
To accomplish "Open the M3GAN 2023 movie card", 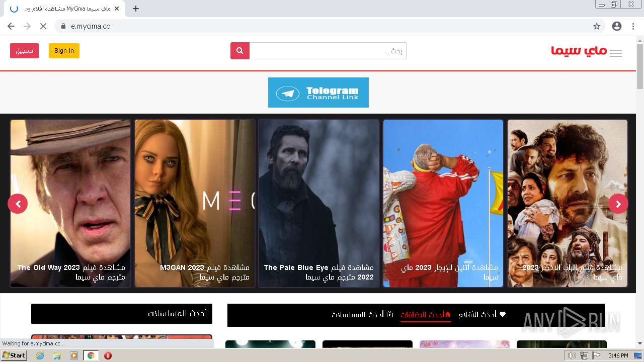I will tap(195, 203).
